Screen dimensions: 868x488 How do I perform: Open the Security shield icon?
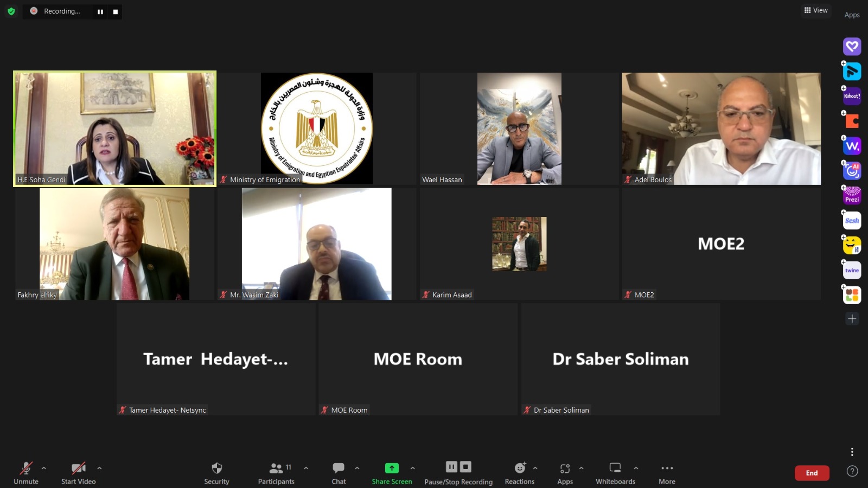(216, 468)
